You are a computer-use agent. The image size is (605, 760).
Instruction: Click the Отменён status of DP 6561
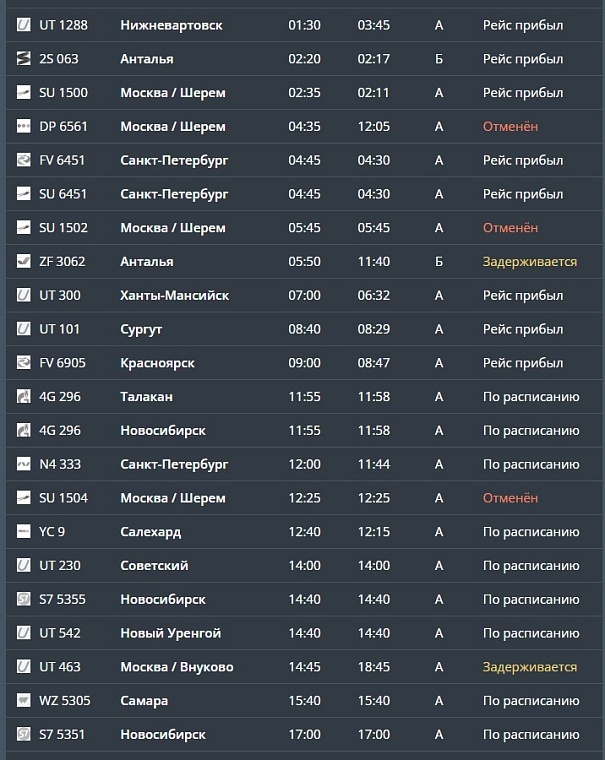510,127
